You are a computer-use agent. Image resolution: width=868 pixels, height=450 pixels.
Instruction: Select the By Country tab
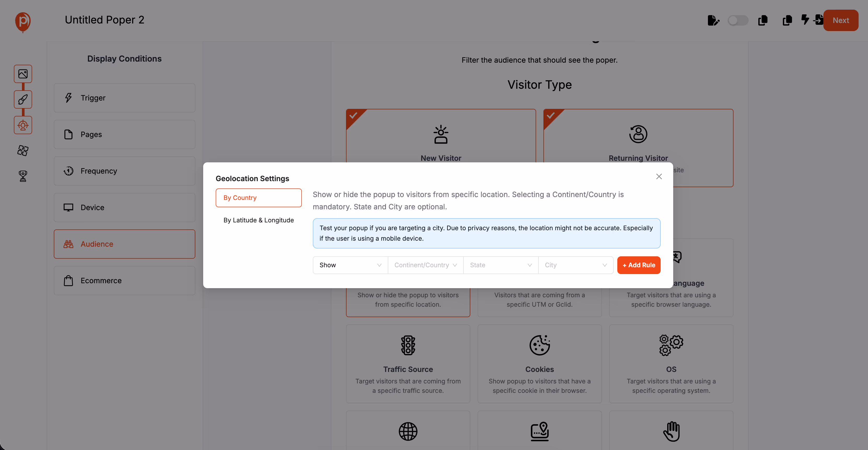point(259,198)
